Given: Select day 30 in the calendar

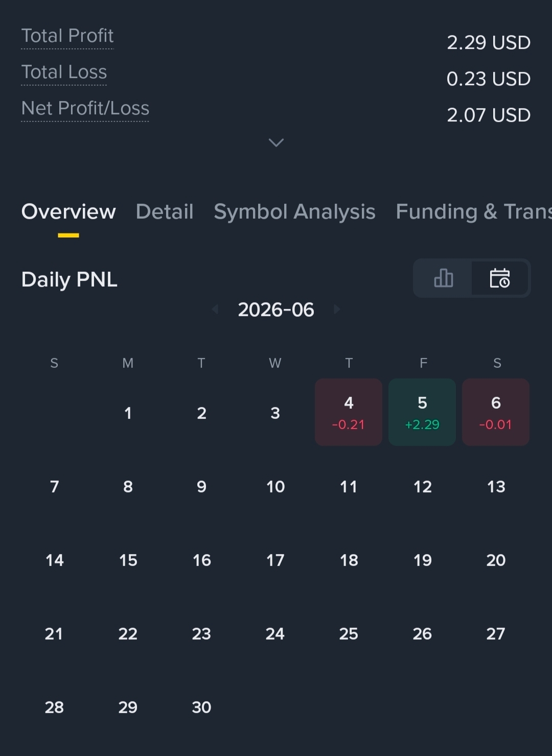Looking at the screenshot, I should pos(201,707).
